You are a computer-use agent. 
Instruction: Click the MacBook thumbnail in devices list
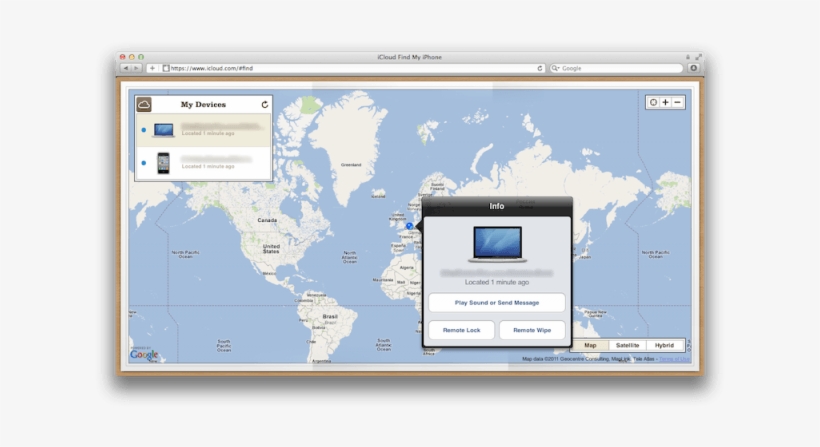click(x=164, y=130)
